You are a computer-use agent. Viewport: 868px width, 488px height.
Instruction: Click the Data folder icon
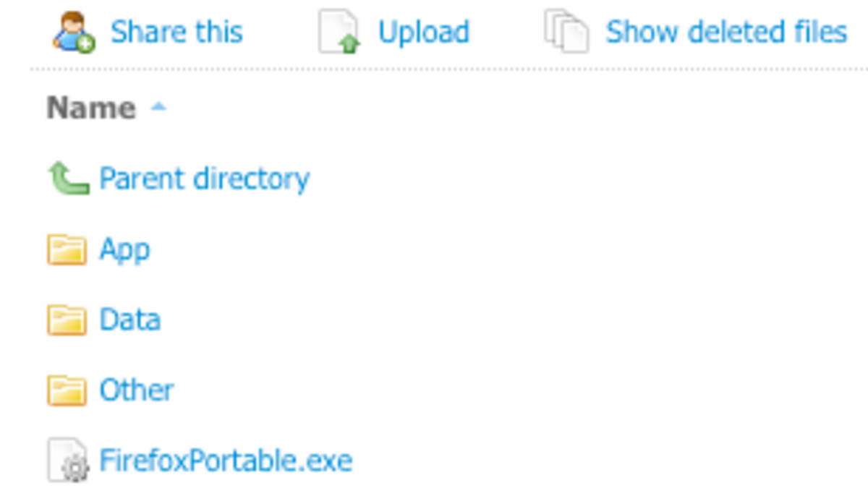pos(69,319)
